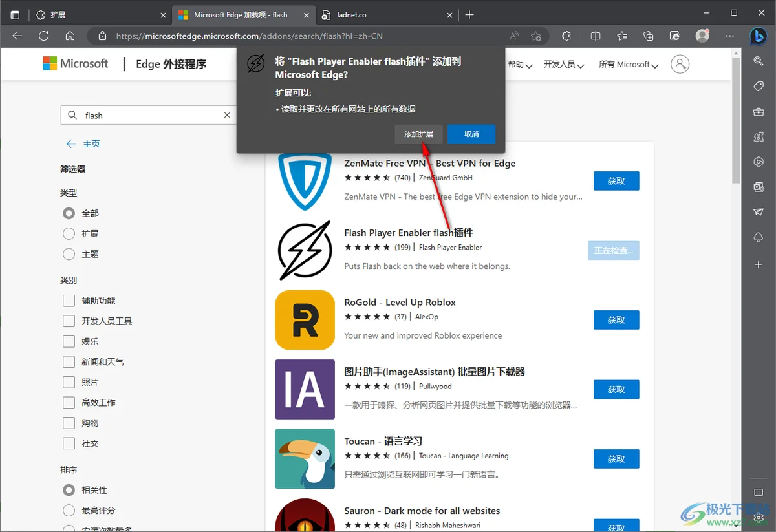This screenshot has width=776, height=532.
Task: Select the 扩展 type radio button
Action: [69, 233]
